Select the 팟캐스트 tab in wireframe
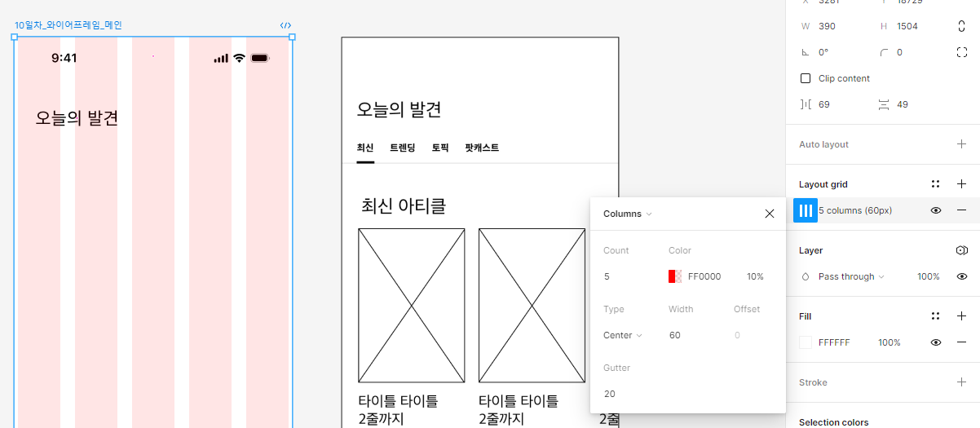Image resolution: width=980 pixels, height=428 pixels. click(x=482, y=148)
